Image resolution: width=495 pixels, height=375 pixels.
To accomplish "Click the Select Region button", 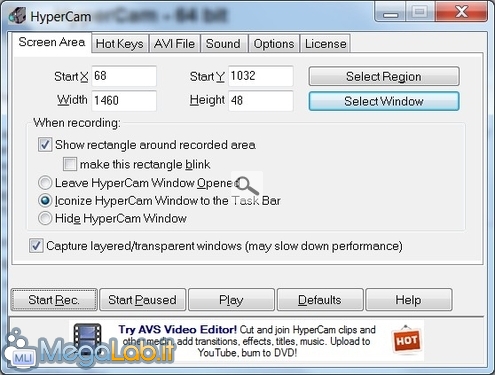I will (x=384, y=76).
